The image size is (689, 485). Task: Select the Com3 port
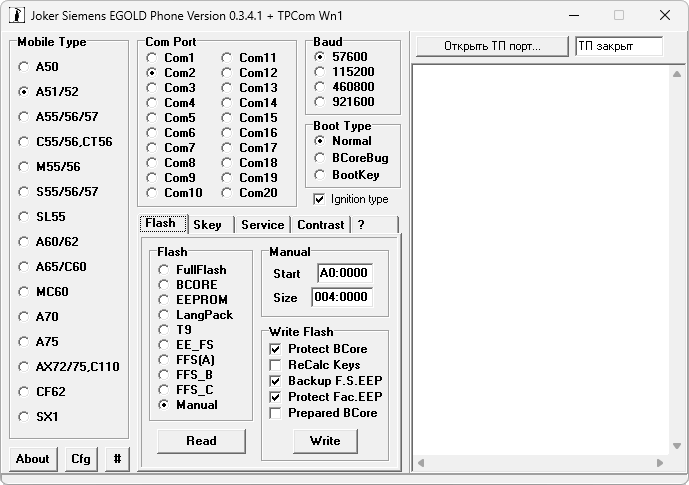pos(170,88)
